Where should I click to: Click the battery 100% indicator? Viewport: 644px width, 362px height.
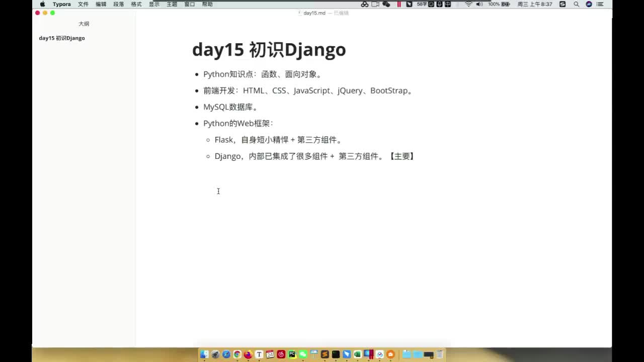(499, 4)
